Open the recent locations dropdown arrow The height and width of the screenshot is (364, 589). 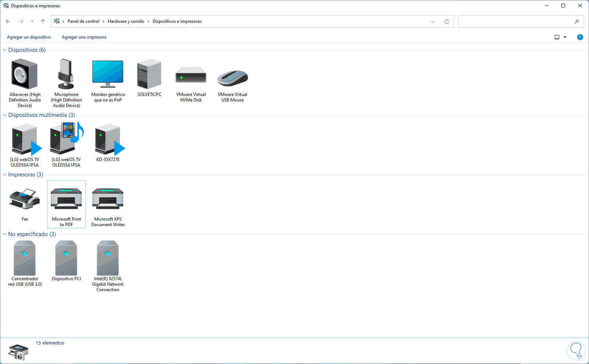coord(32,21)
